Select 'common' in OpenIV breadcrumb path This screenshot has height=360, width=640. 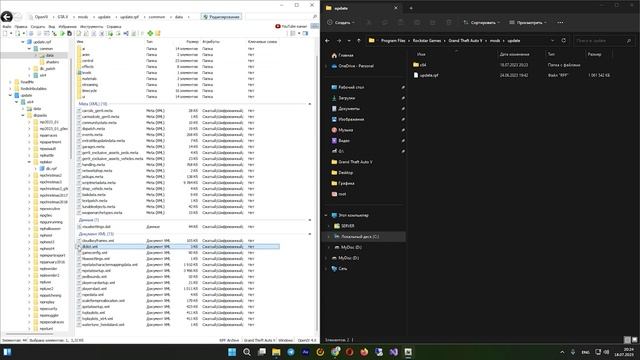tap(157, 17)
